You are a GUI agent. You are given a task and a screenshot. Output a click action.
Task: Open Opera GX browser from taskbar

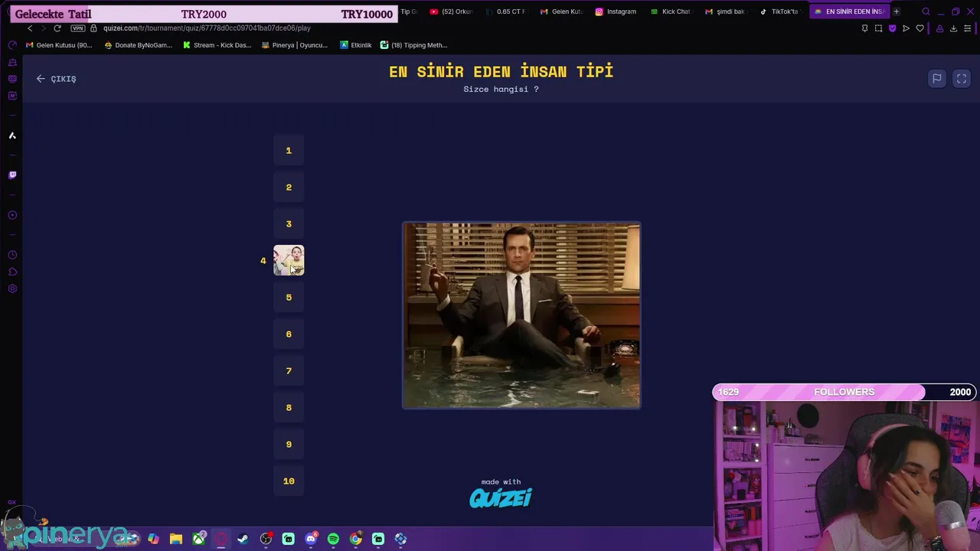pos(221,539)
